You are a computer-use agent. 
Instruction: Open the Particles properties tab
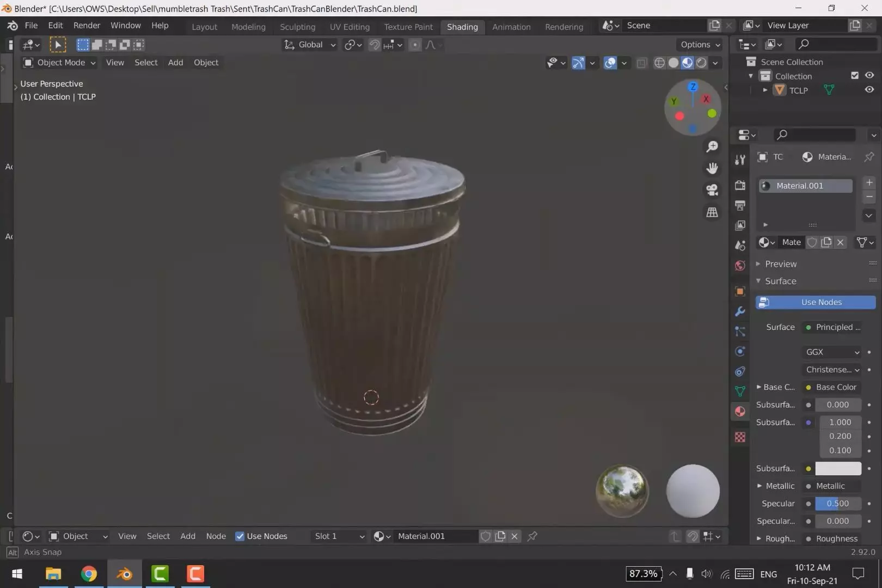point(740,331)
